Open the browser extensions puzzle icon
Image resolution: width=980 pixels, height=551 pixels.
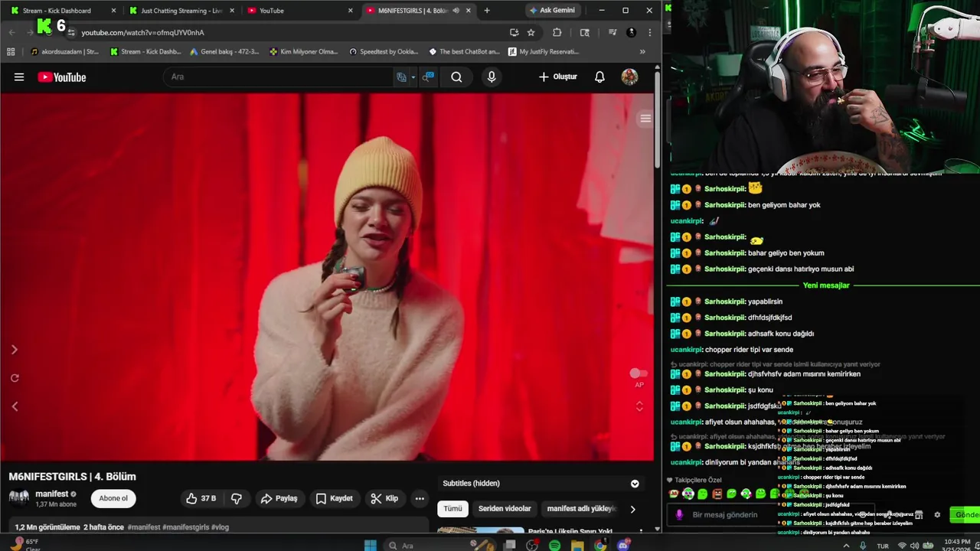pyautogui.click(x=557, y=33)
